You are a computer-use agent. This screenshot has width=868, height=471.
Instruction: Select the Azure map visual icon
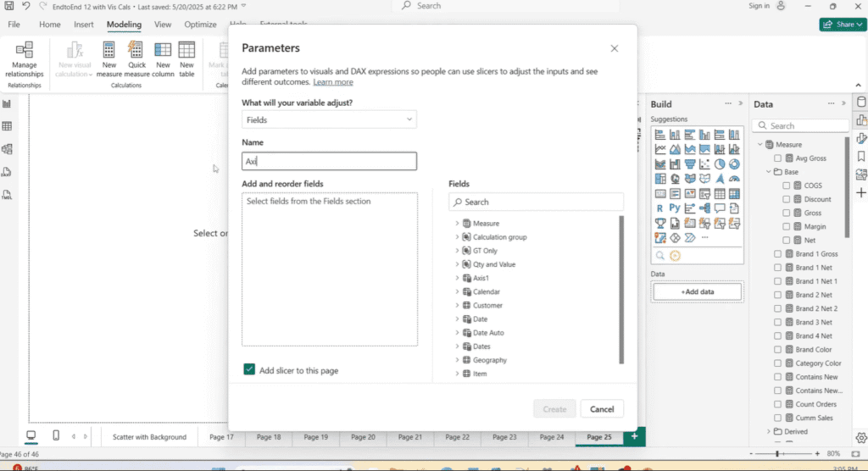[719, 179]
